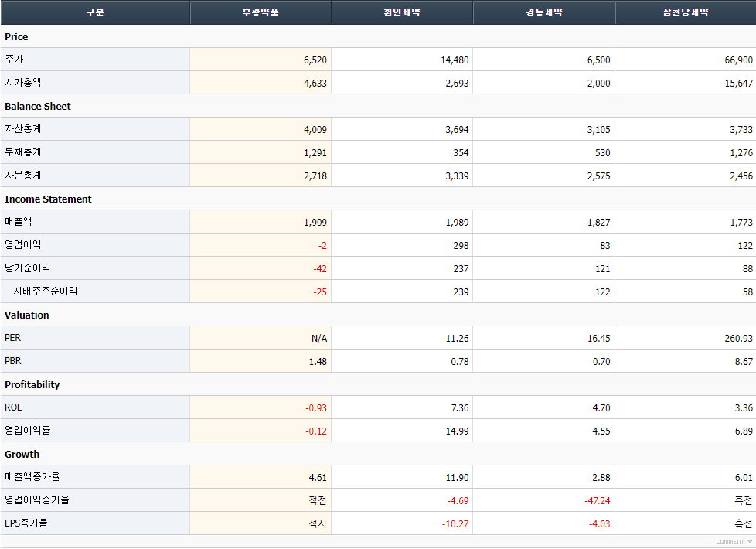Click the red -10.27 EPS growth cell
This screenshot has width=756, height=549.
pos(402,523)
